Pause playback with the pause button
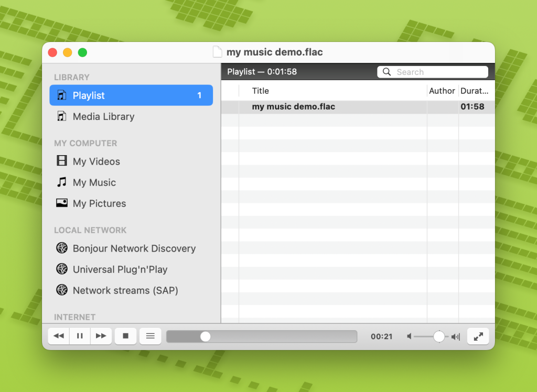This screenshot has height=392, width=537. coord(80,336)
